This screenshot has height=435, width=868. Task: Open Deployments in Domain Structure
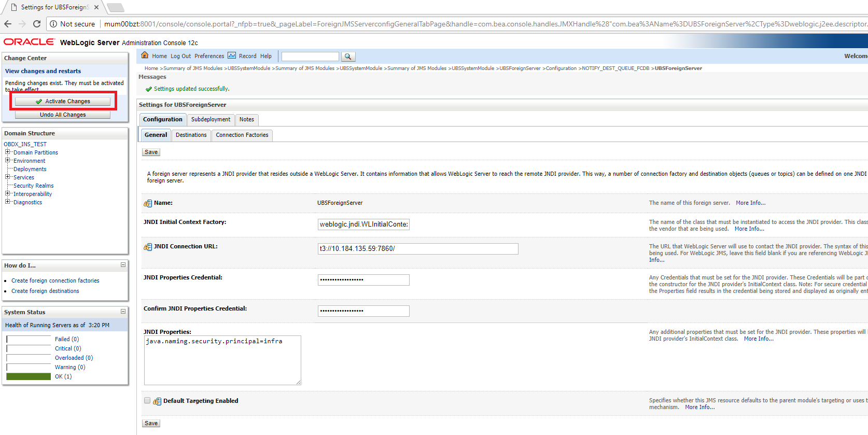(x=30, y=169)
